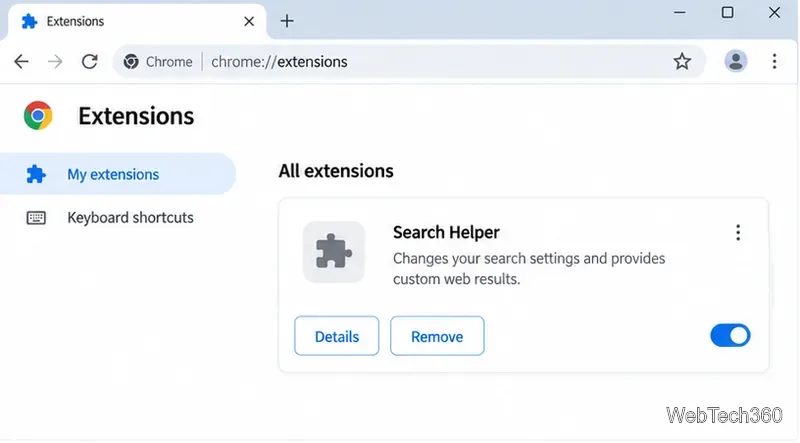Go back with the browser back arrow

[21, 62]
